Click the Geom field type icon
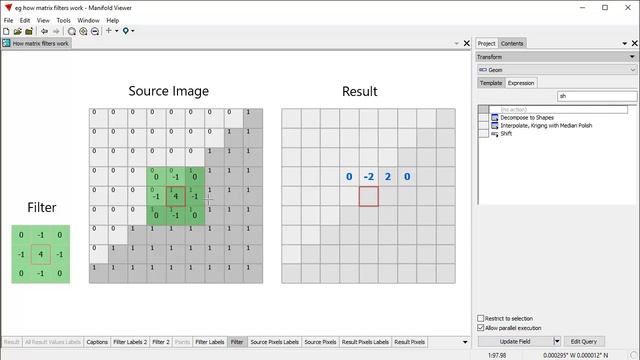This screenshot has height=360, width=640. 483,70
